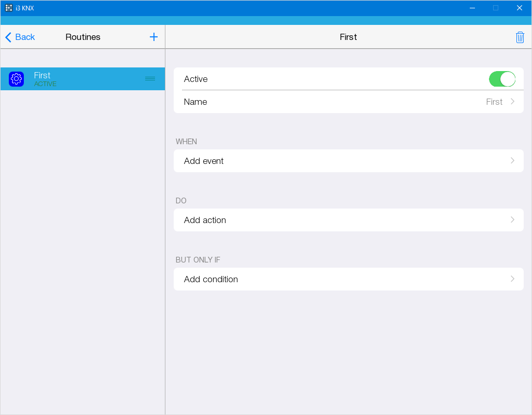Expand the Add condition chevron
This screenshot has height=415, width=532.
point(512,279)
